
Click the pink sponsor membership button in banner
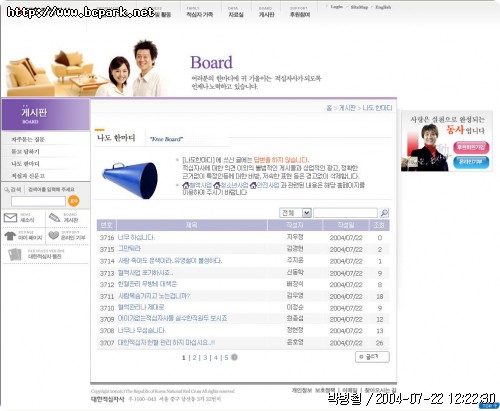pos(471,147)
